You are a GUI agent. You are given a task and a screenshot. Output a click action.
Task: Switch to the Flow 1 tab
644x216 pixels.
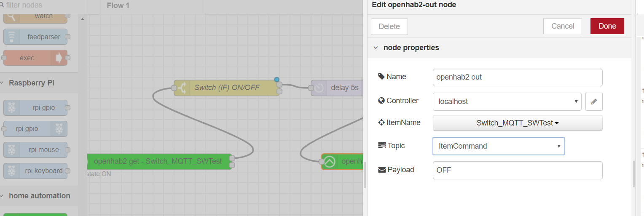(x=118, y=5)
